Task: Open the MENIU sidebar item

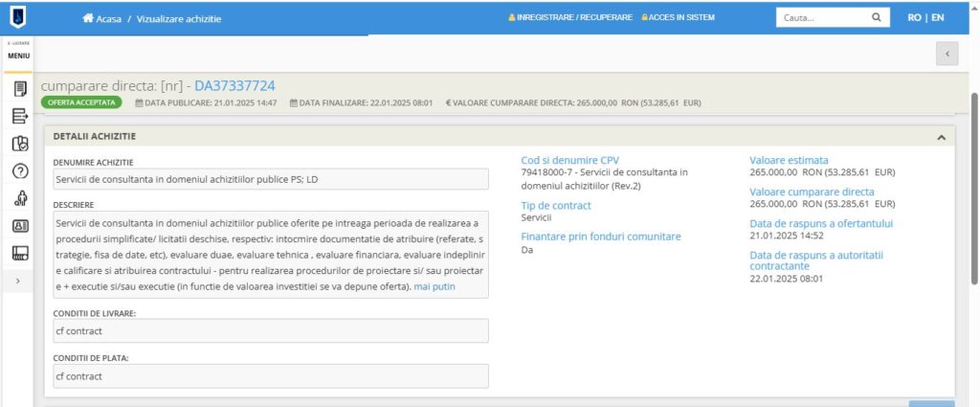Action: (18, 52)
